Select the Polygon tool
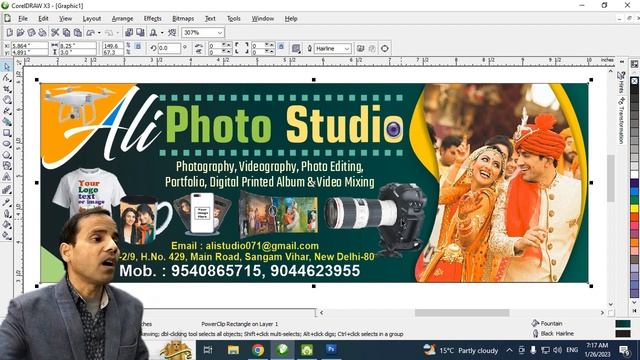640x360 pixels. [x=7, y=155]
